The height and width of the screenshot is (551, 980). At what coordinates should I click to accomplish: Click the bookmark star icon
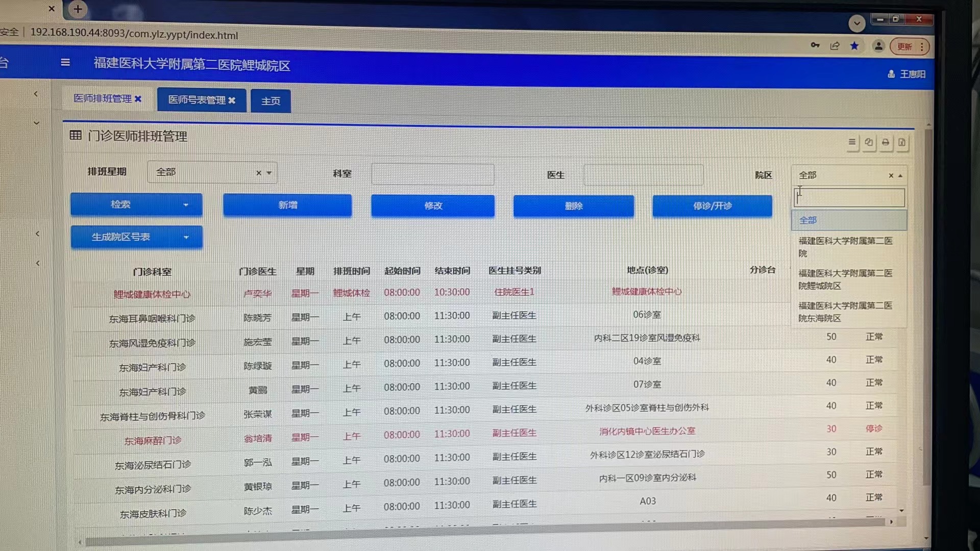[x=854, y=46]
